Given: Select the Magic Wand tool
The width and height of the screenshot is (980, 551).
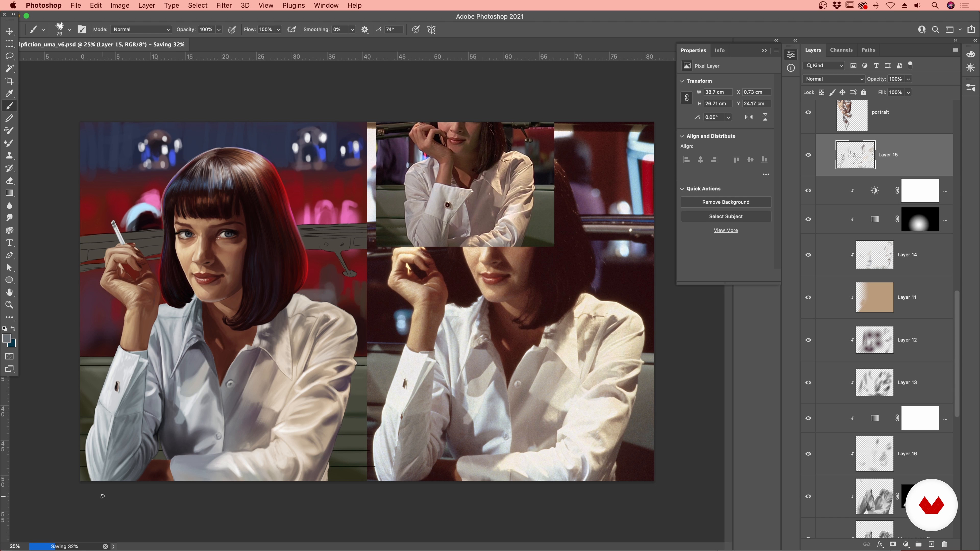Looking at the screenshot, I should 9,68.
